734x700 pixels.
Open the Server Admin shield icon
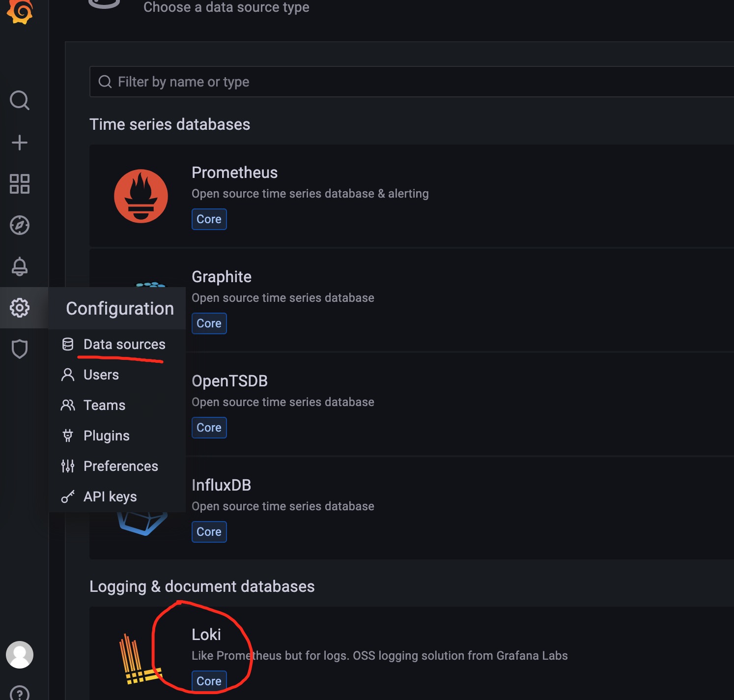click(x=20, y=349)
